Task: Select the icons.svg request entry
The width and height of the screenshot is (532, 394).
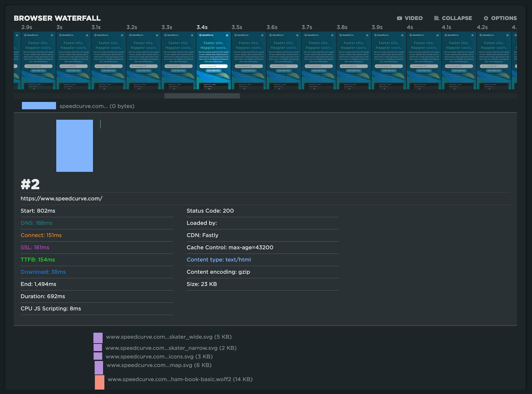Action: 159,357
